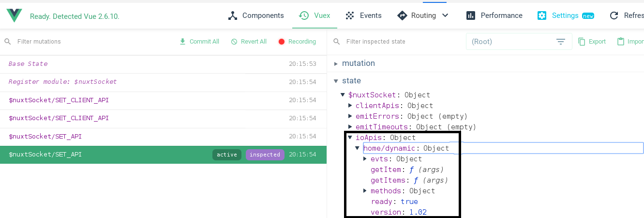Click the Commit All download icon
This screenshot has height=218, width=644.
(182, 42)
